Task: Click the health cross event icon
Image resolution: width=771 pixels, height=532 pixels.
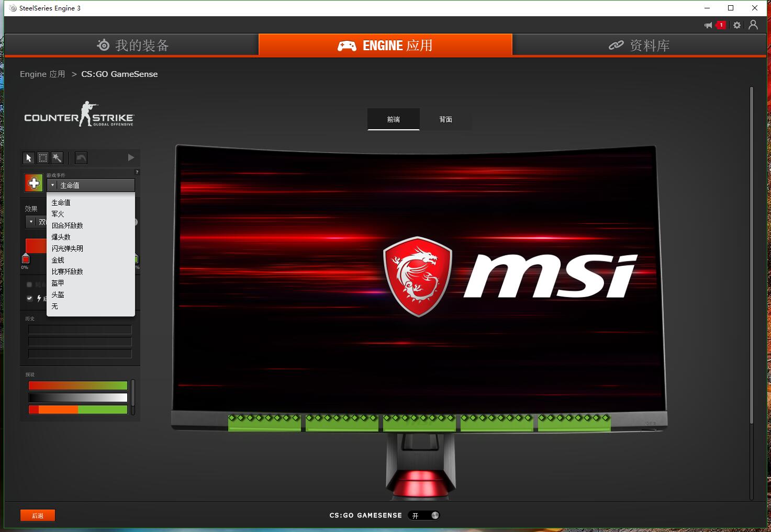Action: (34, 183)
